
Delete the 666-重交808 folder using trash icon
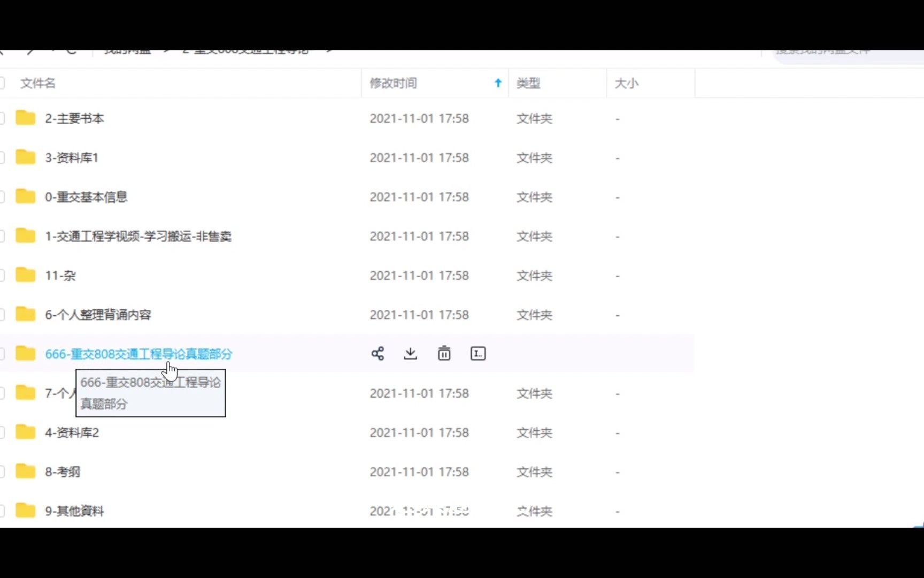pyautogui.click(x=444, y=354)
